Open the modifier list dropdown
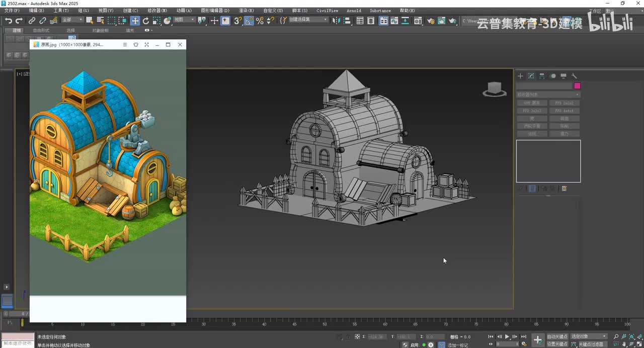Image resolution: width=644 pixels, height=348 pixels. pyautogui.click(x=548, y=95)
